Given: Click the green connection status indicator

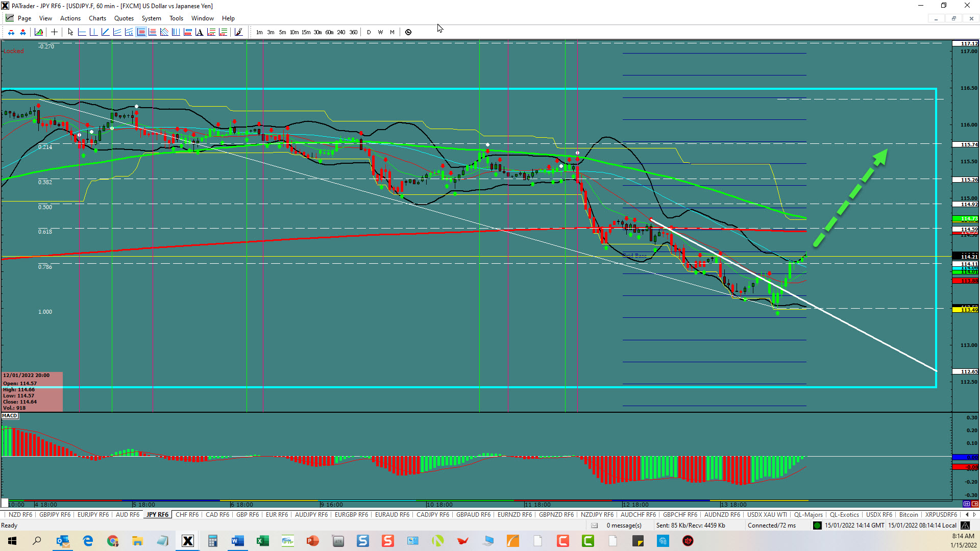Looking at the screenshot, I should click(x=817, y=525).
